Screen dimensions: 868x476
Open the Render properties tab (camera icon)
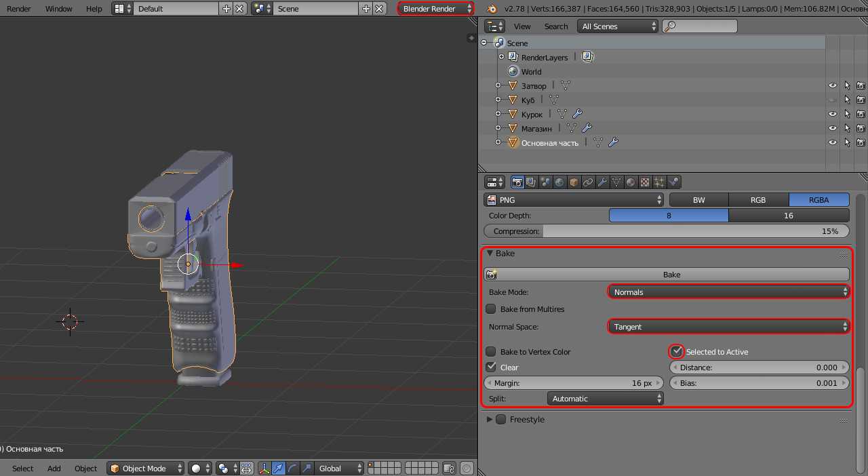517,182
